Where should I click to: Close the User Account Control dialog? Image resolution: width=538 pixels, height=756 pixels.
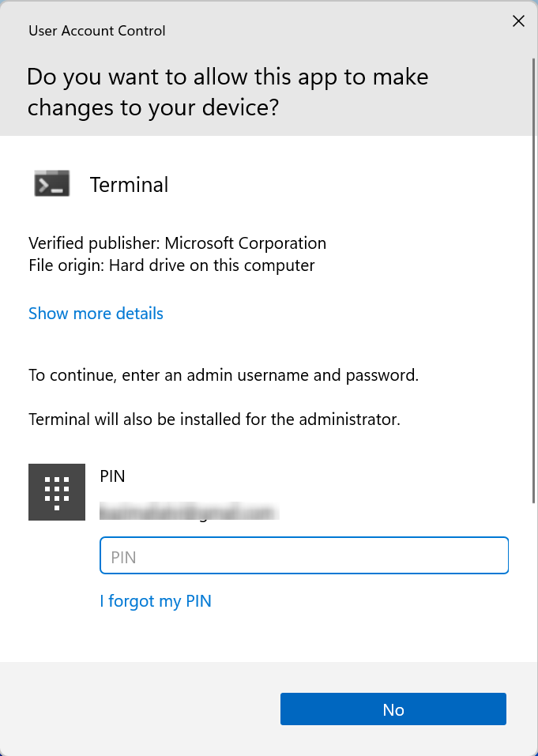(x=518, y=21)
